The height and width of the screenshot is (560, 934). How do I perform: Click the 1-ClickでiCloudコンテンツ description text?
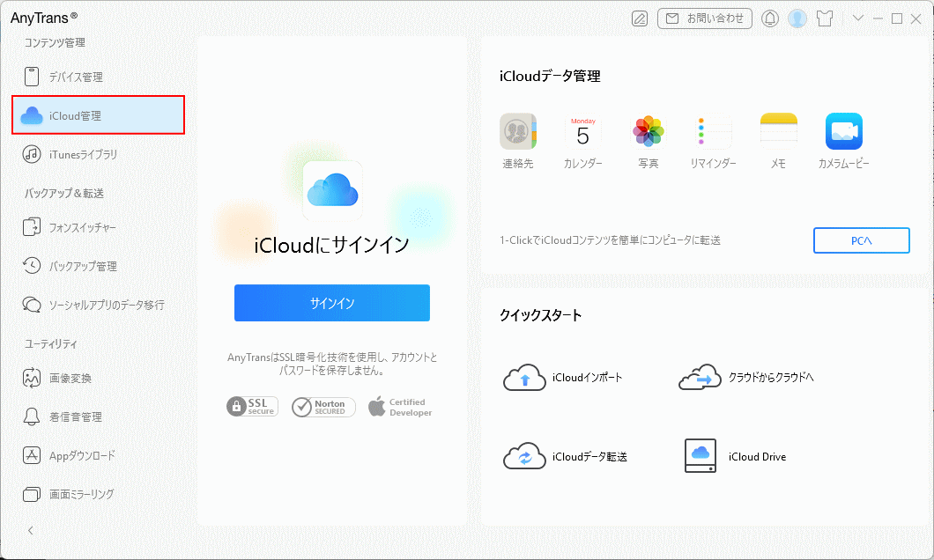pos(610,240)
